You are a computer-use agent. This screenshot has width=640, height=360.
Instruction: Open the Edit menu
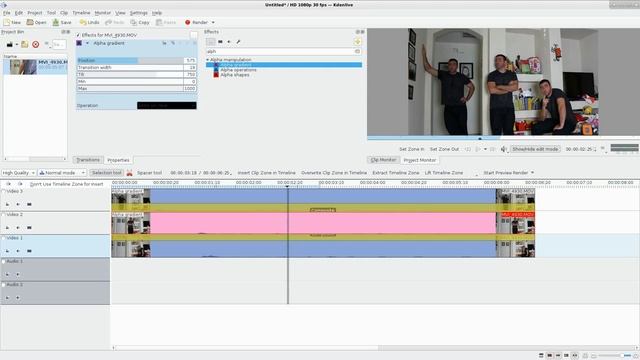click(x=19, y=13)
